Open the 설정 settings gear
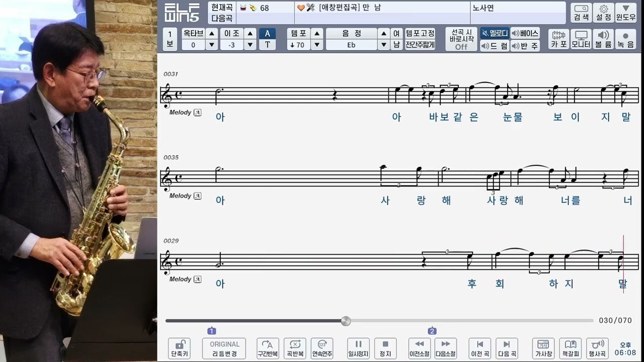Viewport: 644px width, 362px height. 604,13
